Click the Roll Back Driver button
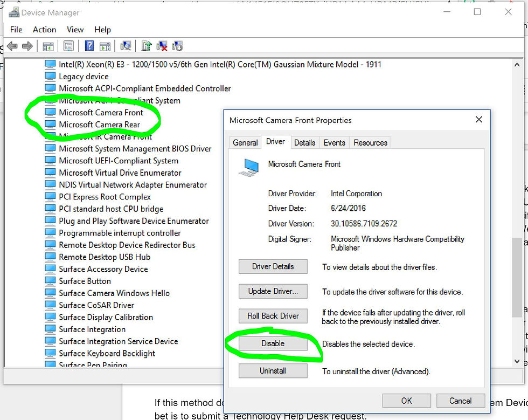The width and height of the screenshot is (528, 420). [273, 316]
